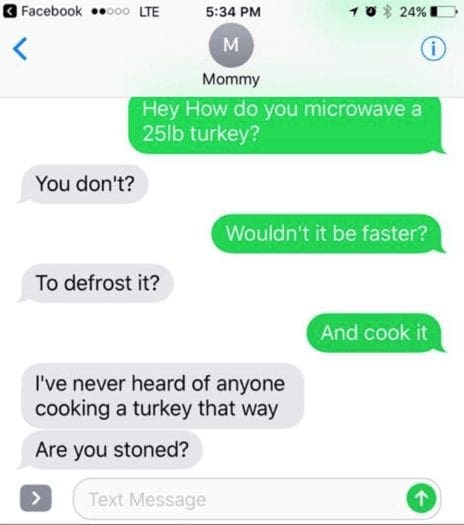Tap the 'never heard of anyone' bubble
Screen dimensions: 464x525
tap(162, 396)
